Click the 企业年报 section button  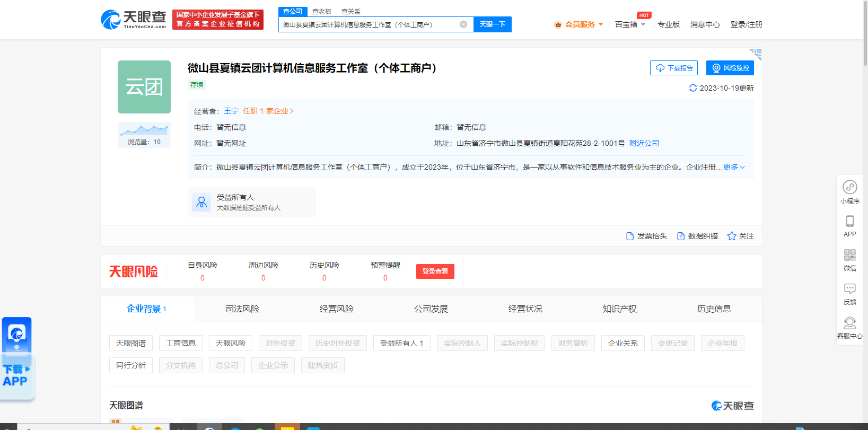(723, 343)
